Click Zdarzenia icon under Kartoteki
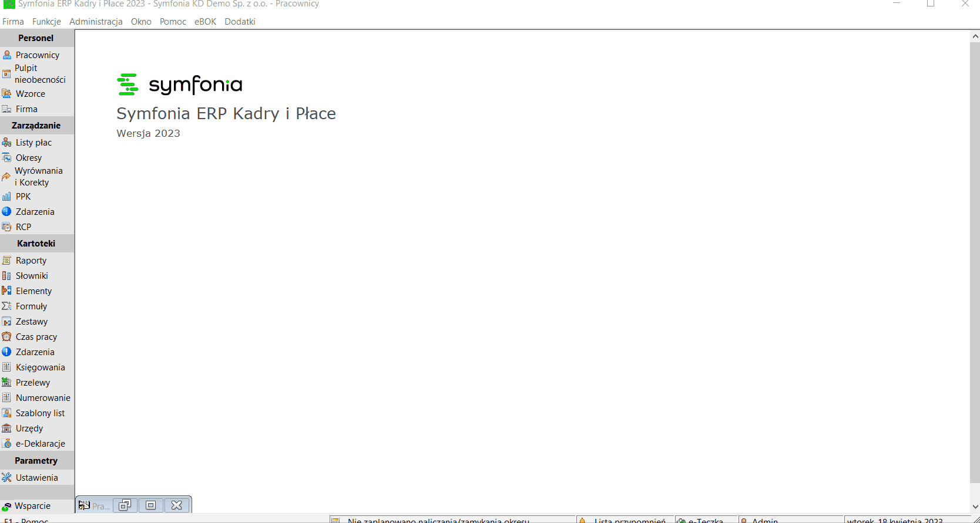 click(x=7, y=352)
